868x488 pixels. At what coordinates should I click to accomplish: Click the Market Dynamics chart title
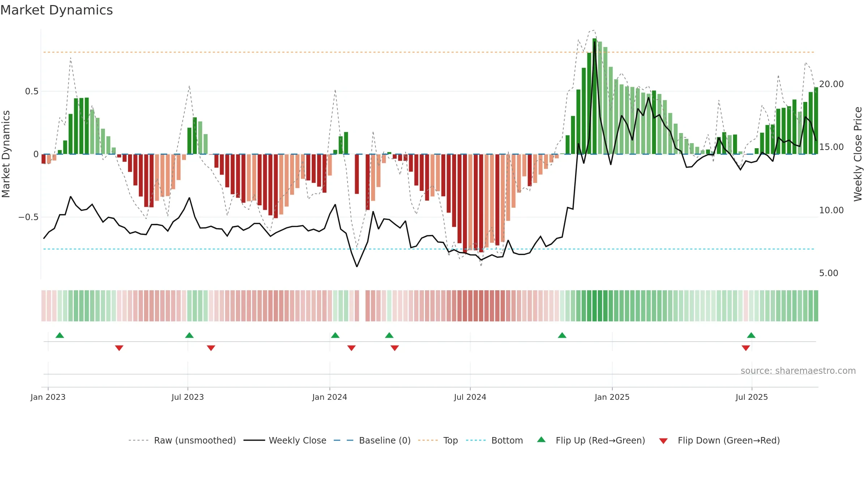[x=56, y=10]
